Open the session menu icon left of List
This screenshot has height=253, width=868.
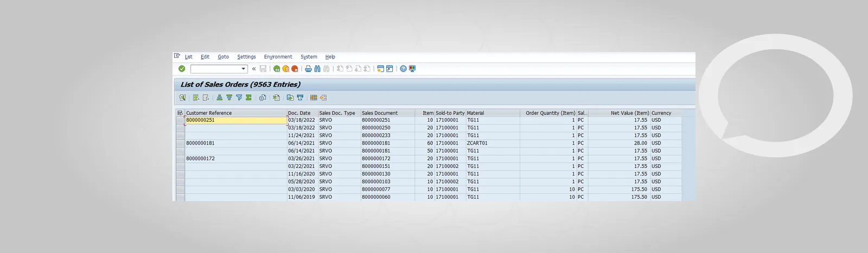point(177,56)
